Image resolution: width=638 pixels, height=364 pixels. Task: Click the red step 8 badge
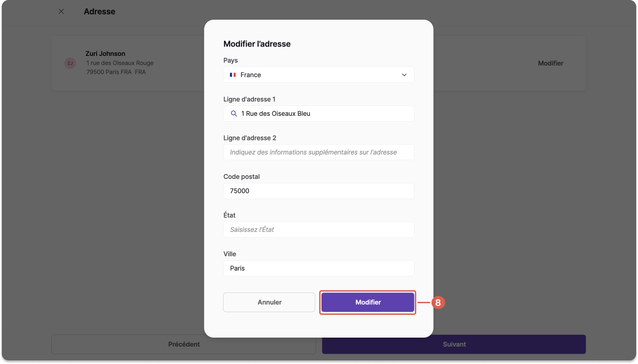(x=438, y=303)
